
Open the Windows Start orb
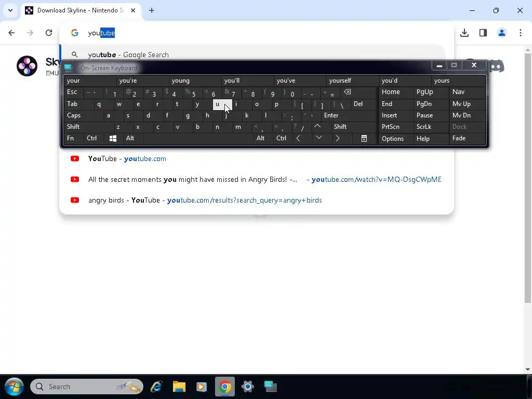click(14, 387)
